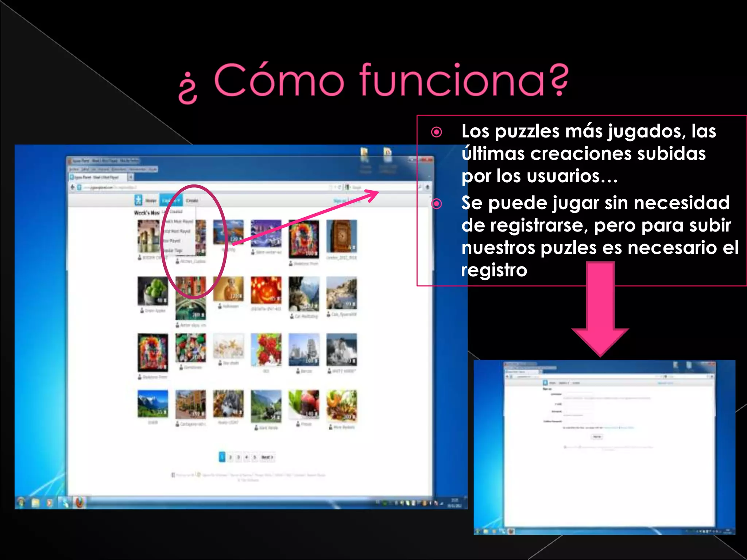The width and height of the screenshot is (747, 560).
Task: Open a new tab with the plus button
Action: 130,177
